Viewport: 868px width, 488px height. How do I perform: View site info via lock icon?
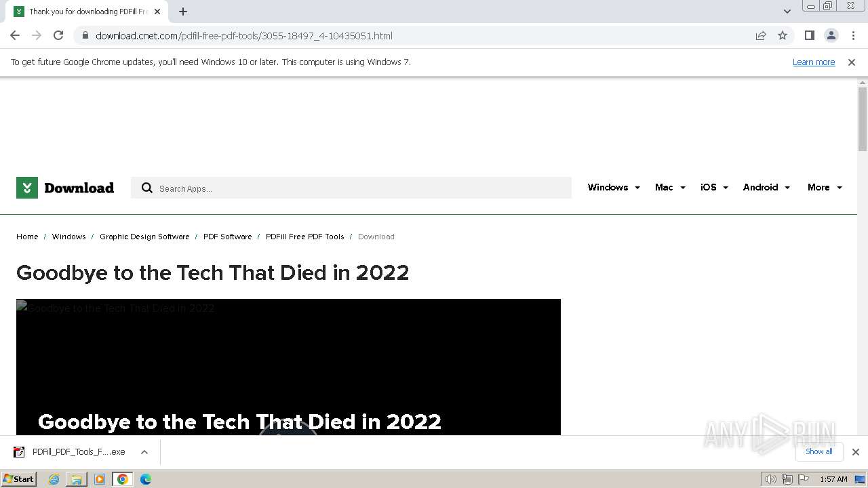coord(85,35)
